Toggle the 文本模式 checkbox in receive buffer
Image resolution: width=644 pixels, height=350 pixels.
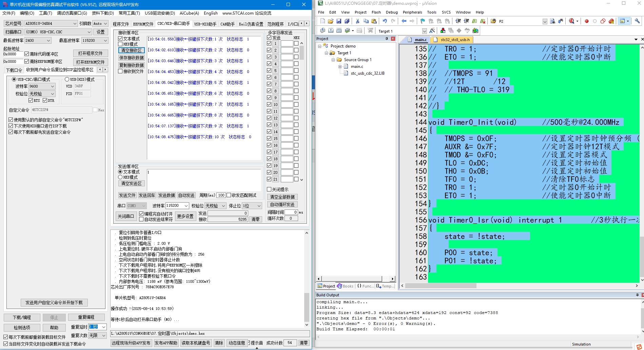120,39
